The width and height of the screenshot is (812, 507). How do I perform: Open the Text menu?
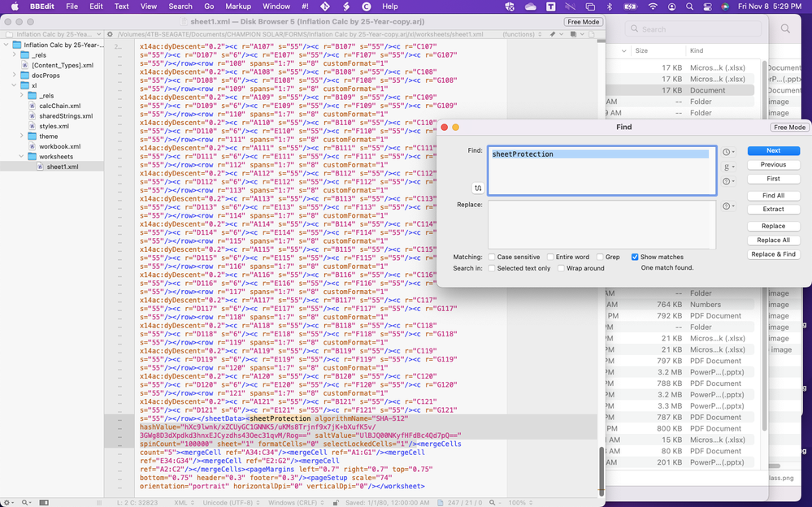[122, 6]
